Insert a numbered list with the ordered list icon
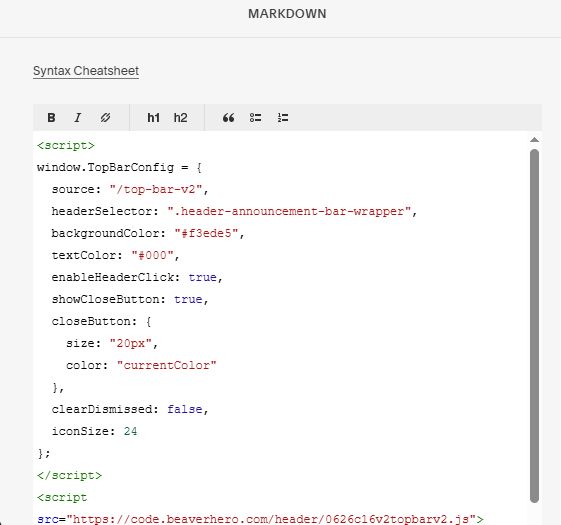The width and height of the screenshot is (561, 525). click(283, 118)
